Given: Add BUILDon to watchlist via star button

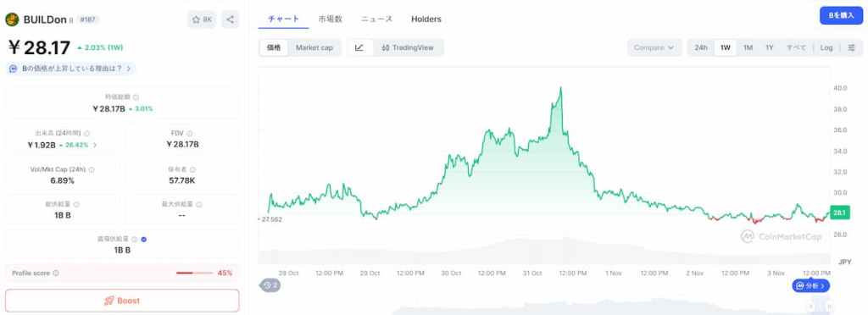Looking at the screenshot, I should 202,19.
